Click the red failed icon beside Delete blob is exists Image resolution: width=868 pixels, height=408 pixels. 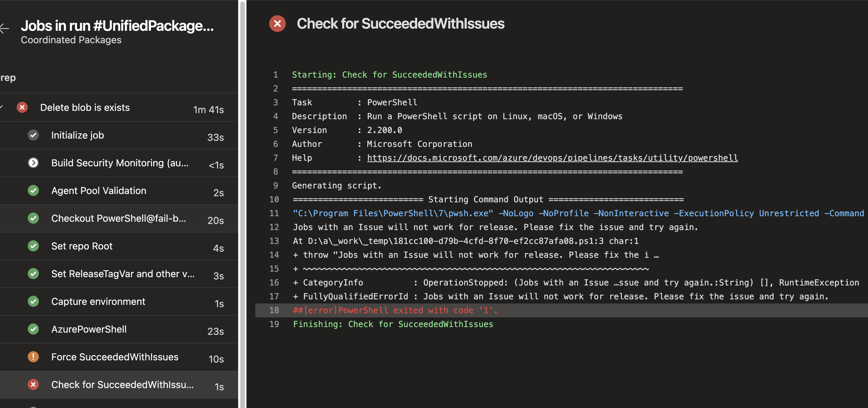22,107
